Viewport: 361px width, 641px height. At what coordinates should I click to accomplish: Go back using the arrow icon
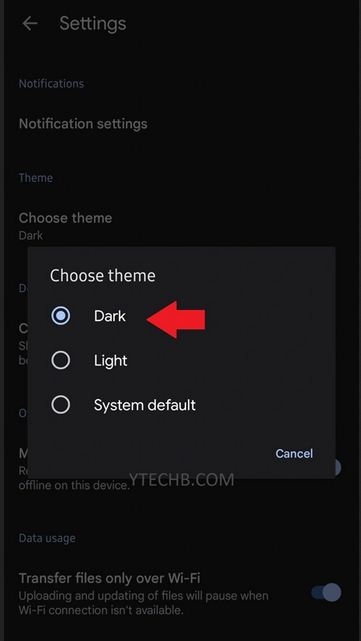pyautogui.click(x=30, y=24)
